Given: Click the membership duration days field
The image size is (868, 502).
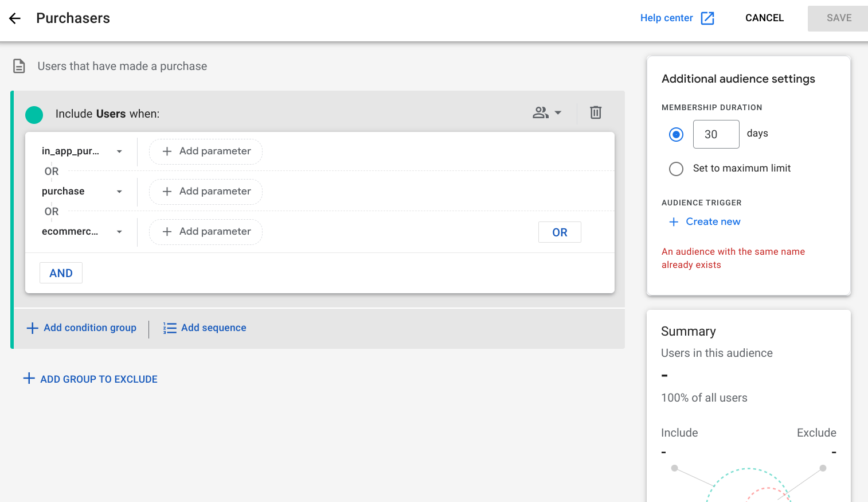Looking at the screenshot, I should (x=715, y=134).
